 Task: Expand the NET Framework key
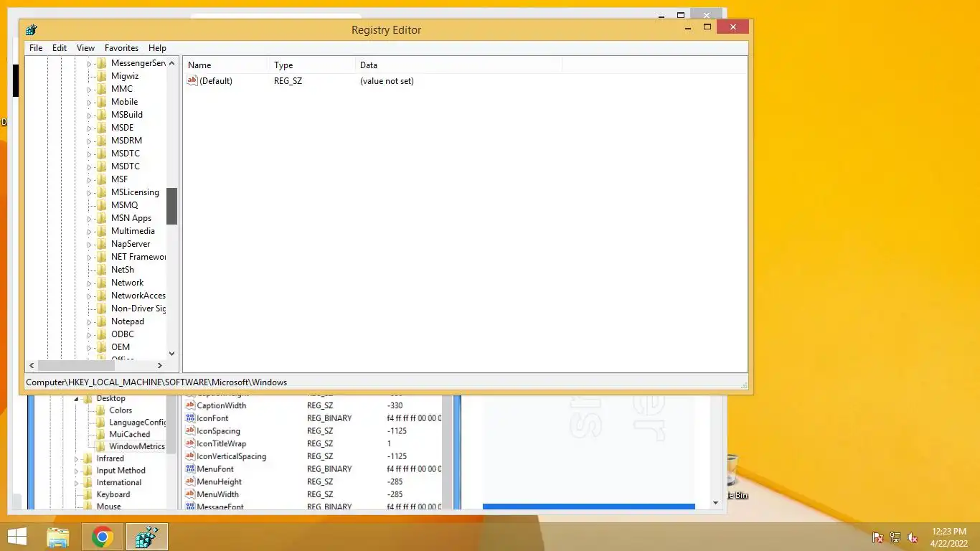click(x=90, y=258)
